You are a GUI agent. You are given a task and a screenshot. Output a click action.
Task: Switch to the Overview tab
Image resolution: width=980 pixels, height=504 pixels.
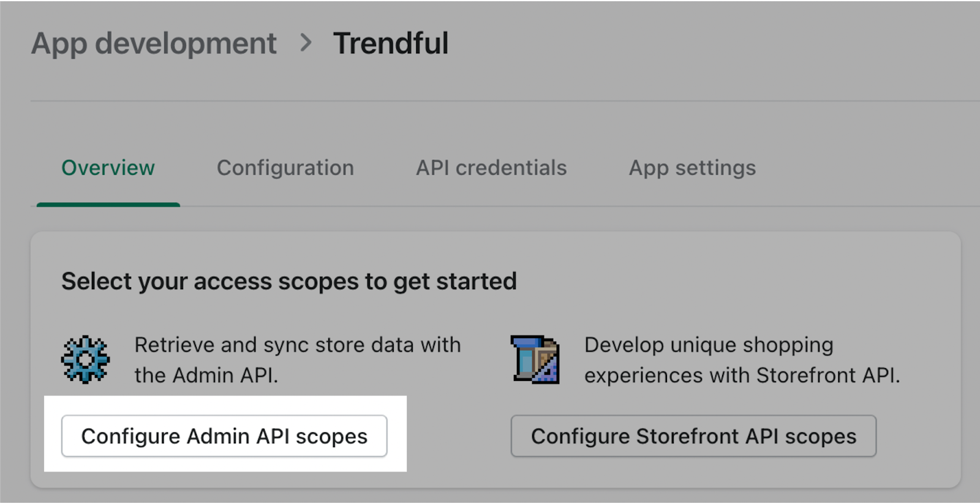pos(108,168)
